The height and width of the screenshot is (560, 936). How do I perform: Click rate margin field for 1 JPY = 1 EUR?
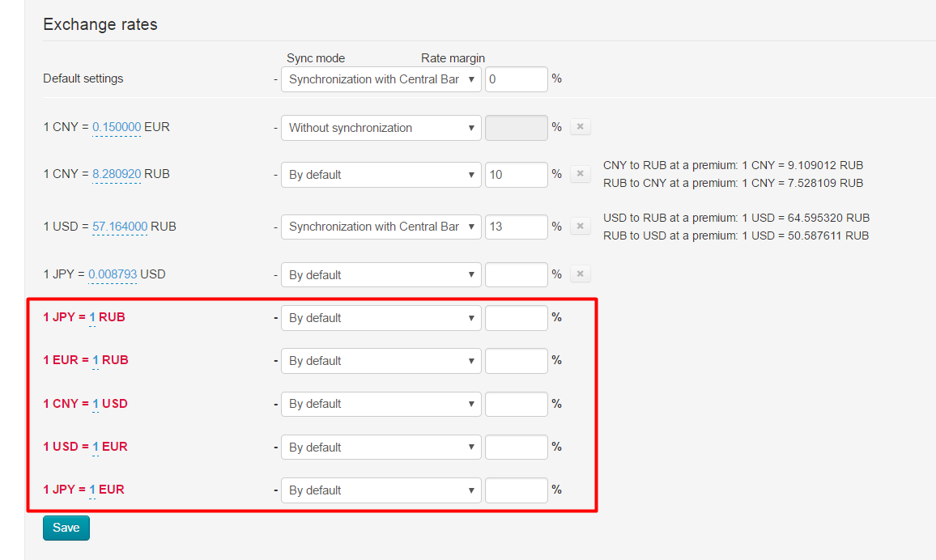(517, 490)
